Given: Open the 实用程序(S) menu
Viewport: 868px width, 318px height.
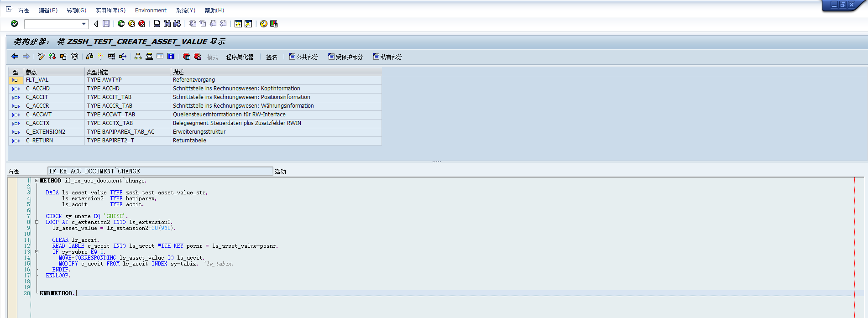Looking at the screenshot, I should 110,10.
